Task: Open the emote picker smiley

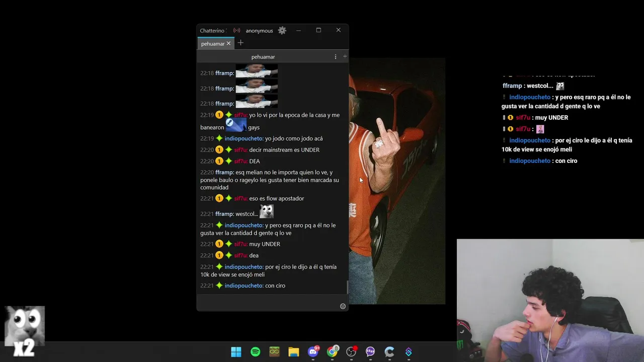Action: (x=343, y=306)
